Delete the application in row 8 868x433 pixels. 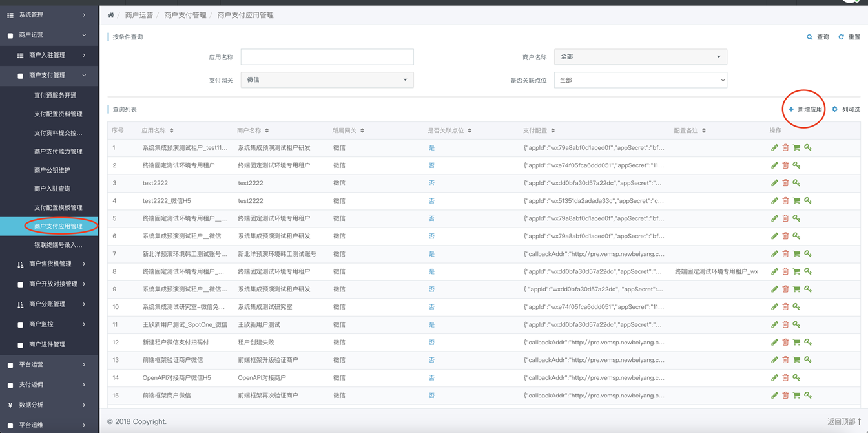click(785, 271)
